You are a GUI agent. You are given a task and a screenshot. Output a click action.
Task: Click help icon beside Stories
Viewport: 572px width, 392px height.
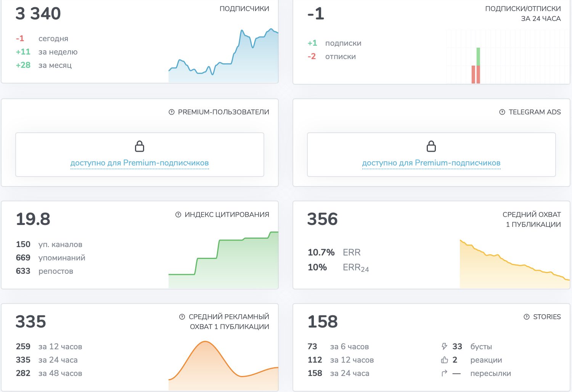coord(527,317)
